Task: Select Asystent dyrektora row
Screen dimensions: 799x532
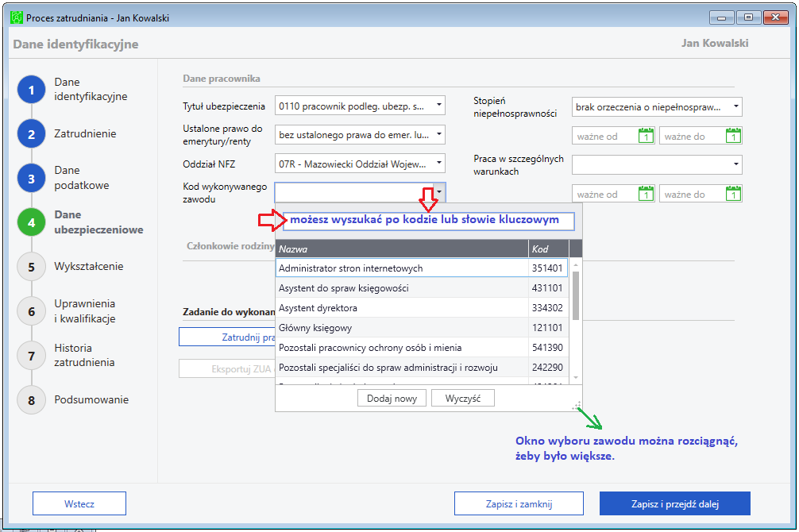Action: pyautogui.click(x=422, y=308)
